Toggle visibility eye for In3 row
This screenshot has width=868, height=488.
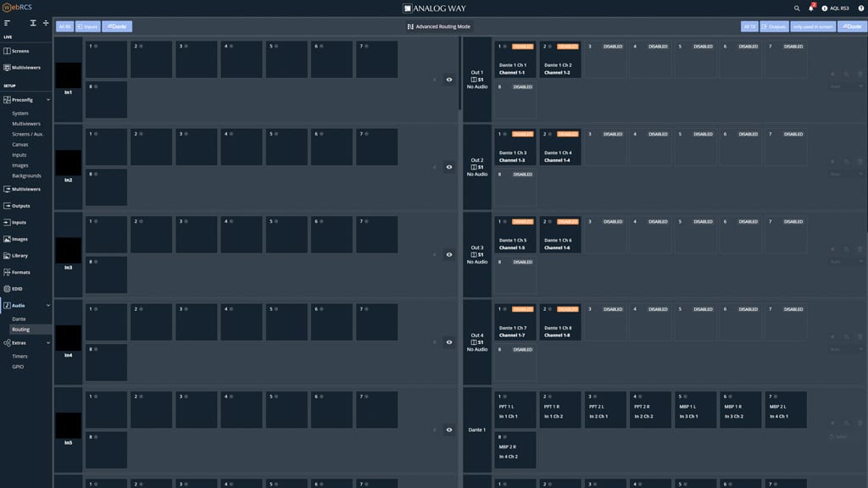coord(449,255)
